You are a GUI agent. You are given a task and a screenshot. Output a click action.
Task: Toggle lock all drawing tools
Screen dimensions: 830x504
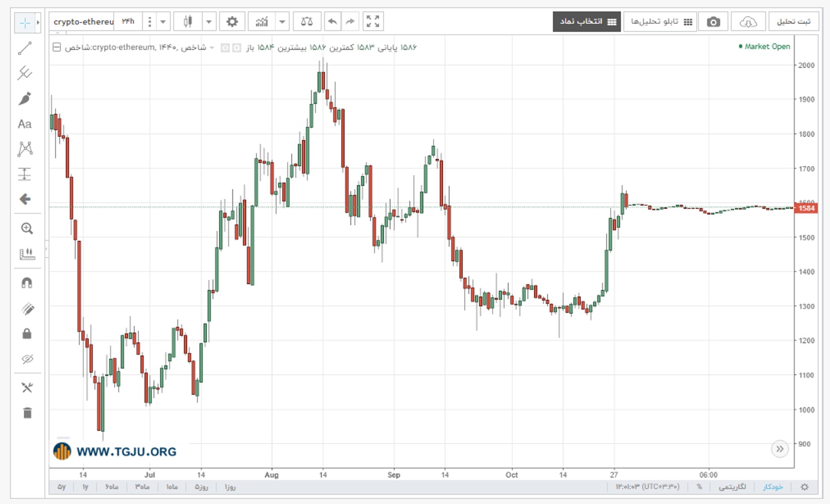pyautogui.click(x=27, y=334)
